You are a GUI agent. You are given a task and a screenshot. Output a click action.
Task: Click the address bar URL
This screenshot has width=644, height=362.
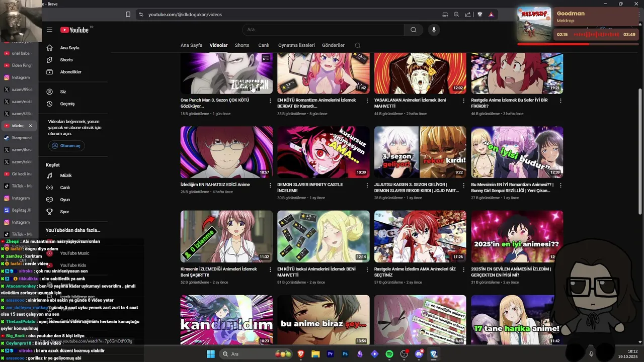pos(185,15)
